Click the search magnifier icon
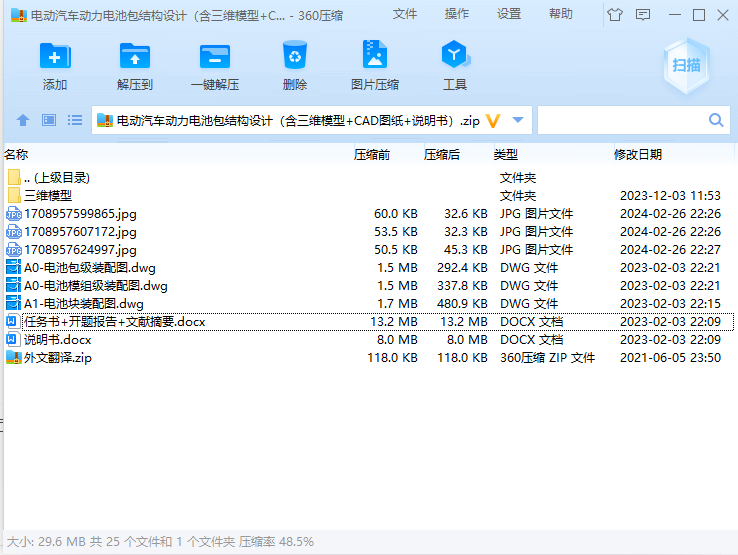 click(x=716, y=121)
